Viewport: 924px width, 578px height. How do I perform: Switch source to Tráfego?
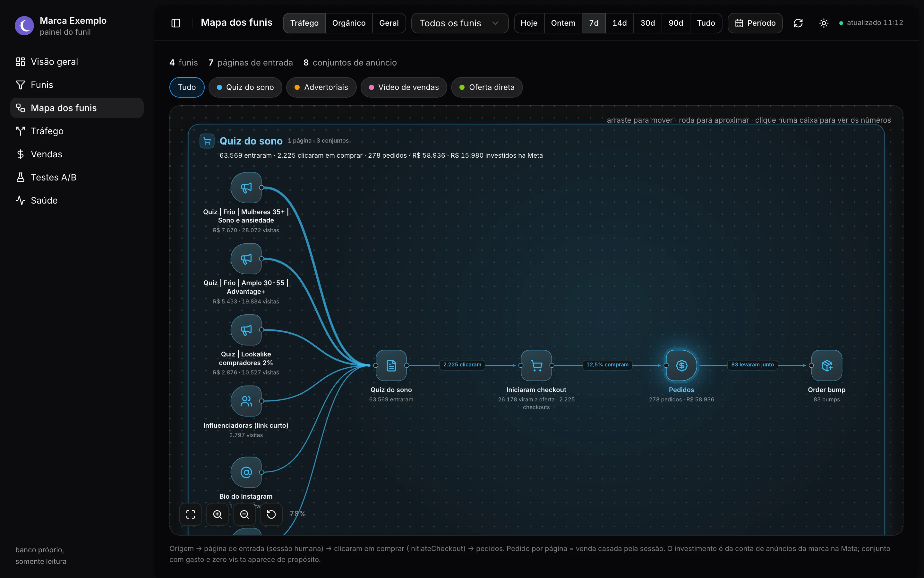coord(304,23)
